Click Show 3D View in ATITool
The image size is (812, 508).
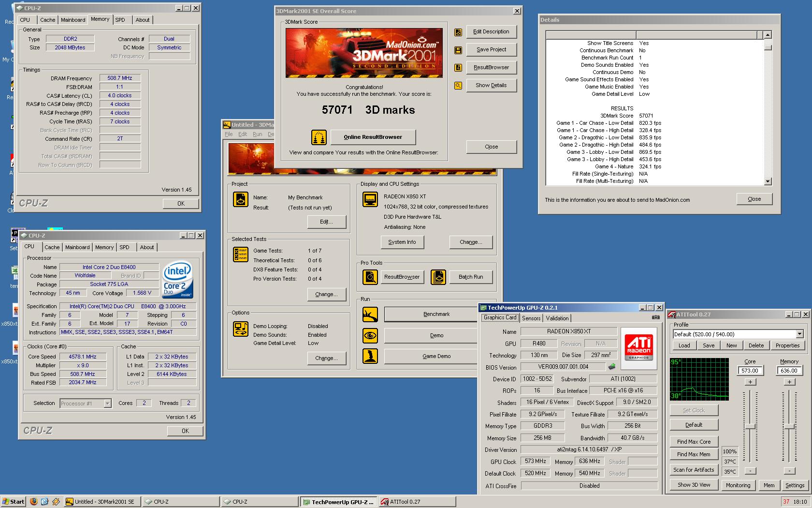pos(694,485)
